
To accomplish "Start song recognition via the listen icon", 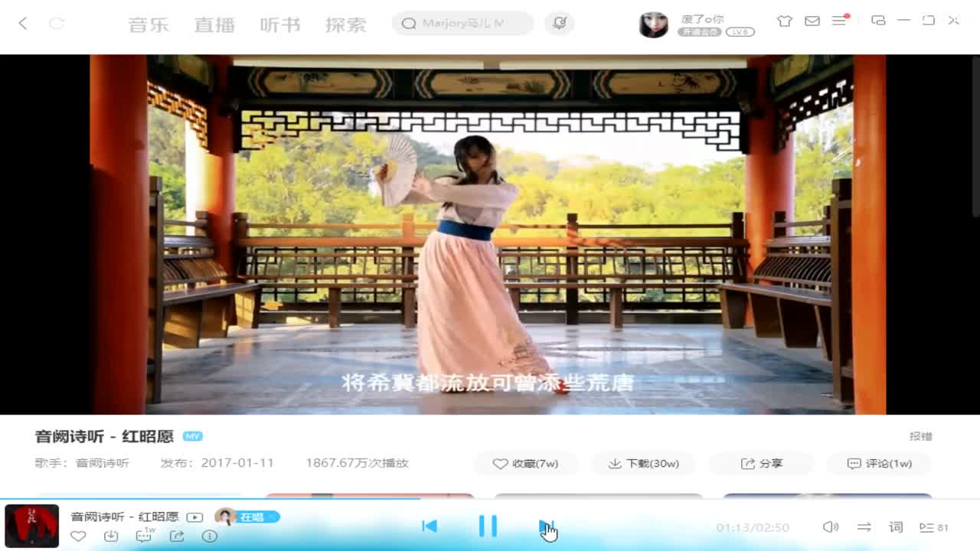I will [560, 24].
